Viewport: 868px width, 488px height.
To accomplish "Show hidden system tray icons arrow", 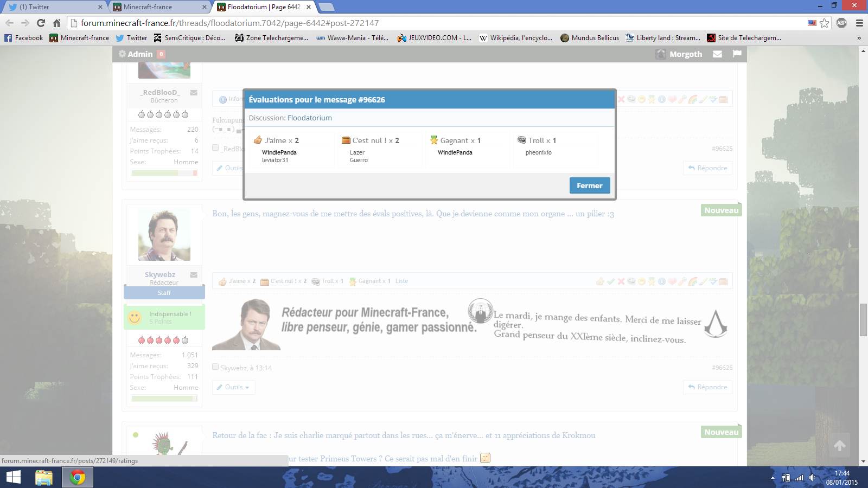I will point(773,478).
